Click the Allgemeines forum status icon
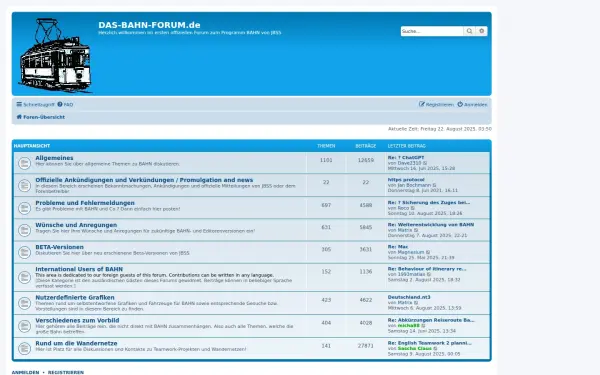 tap(24, 163)
